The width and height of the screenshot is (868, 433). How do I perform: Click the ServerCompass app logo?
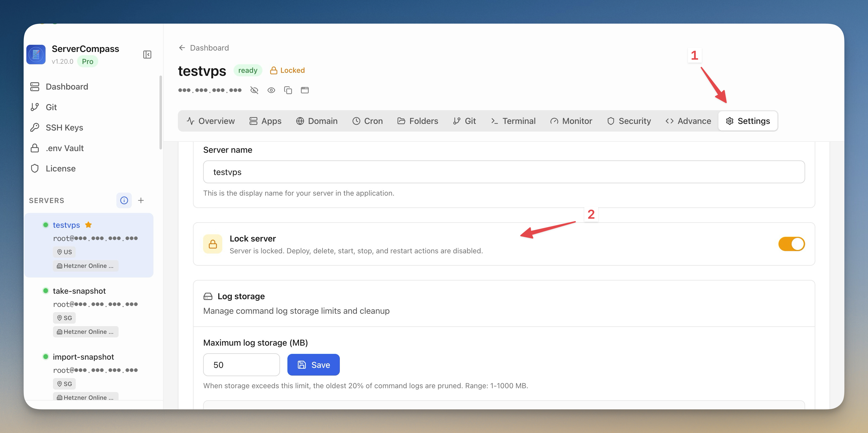(x=36, y=55)
